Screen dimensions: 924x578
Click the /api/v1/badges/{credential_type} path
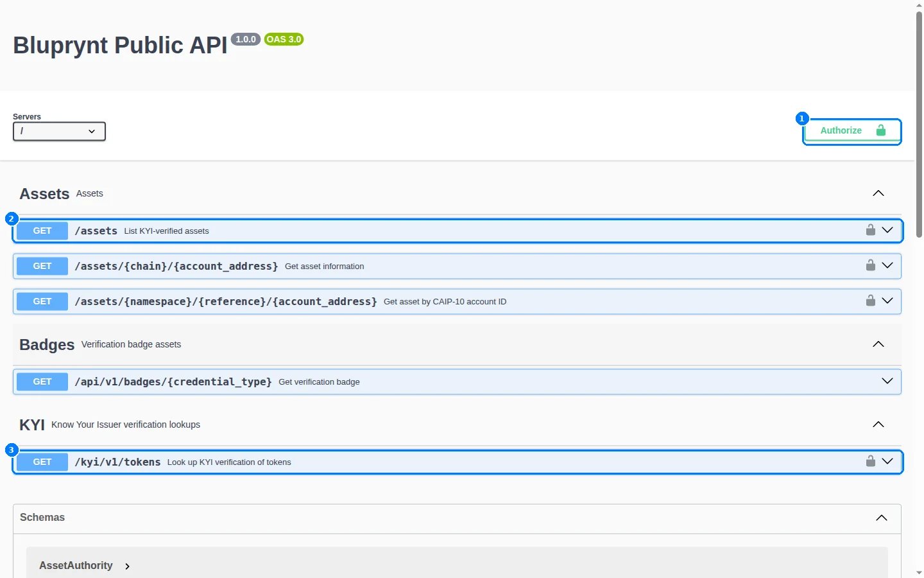pyautogui.click(x=173, y=381)
